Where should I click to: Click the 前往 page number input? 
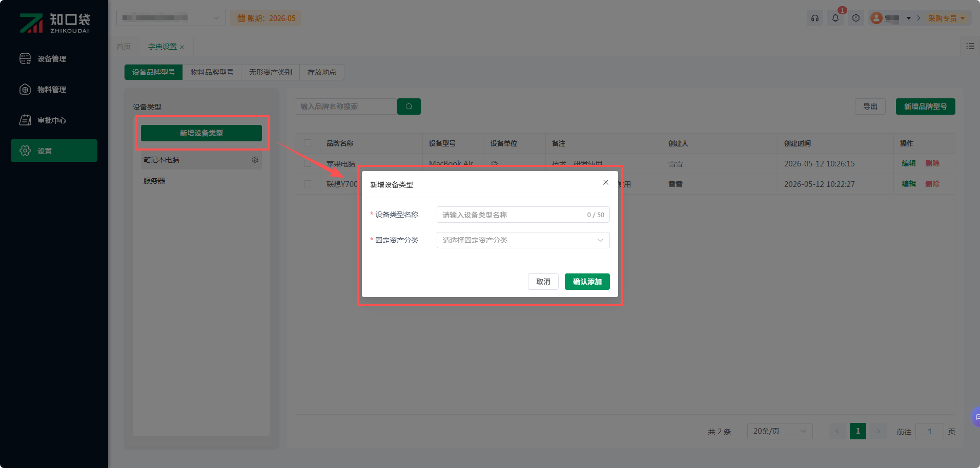[930, 431]
